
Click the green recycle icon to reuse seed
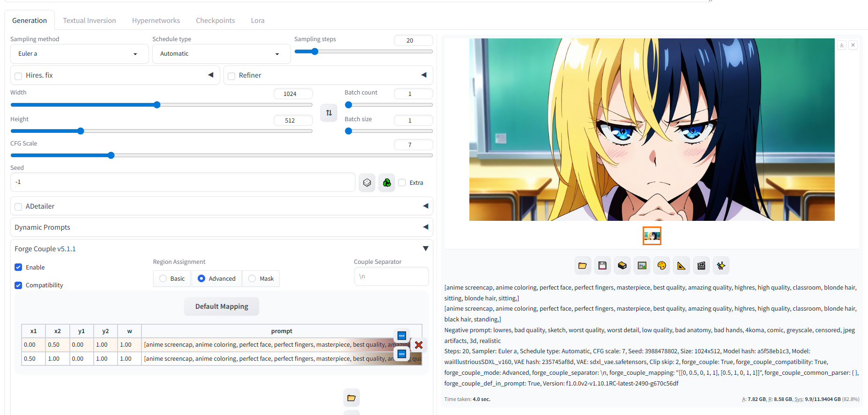click(x=387, y=182)
